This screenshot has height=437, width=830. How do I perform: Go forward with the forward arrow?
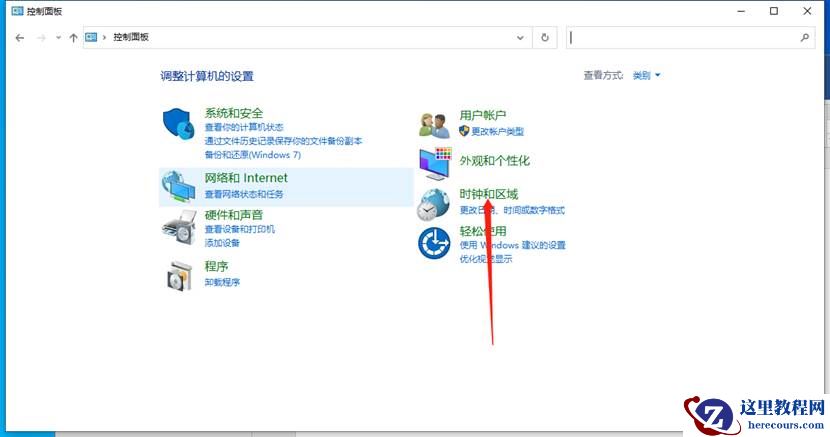pos(41,38)
